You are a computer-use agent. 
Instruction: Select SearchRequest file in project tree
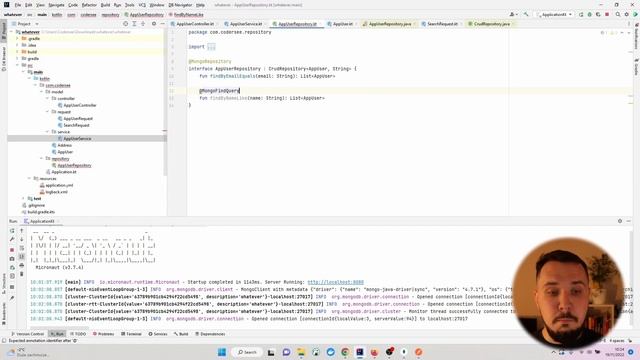[x=76, y=125]
